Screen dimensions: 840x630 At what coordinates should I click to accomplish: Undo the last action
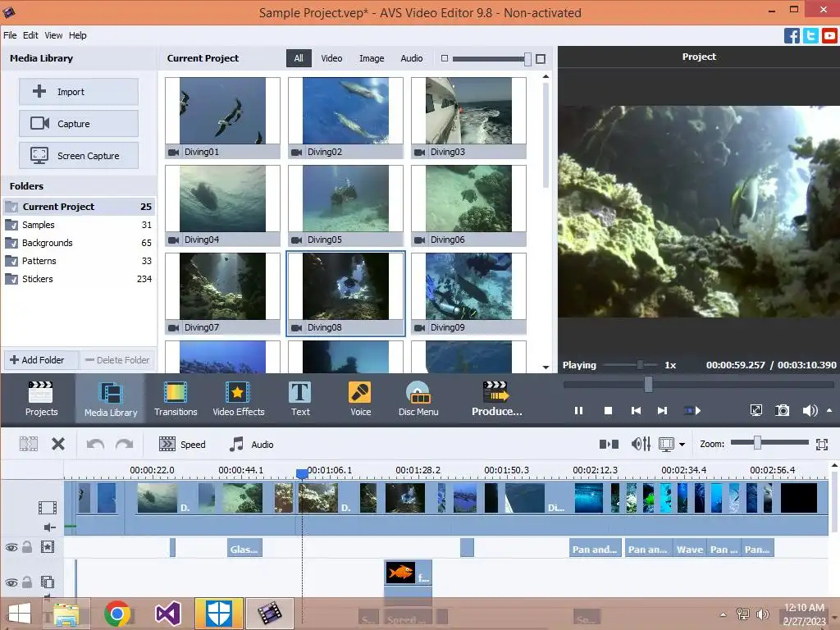pyautogui.click(x=95, y=444)
